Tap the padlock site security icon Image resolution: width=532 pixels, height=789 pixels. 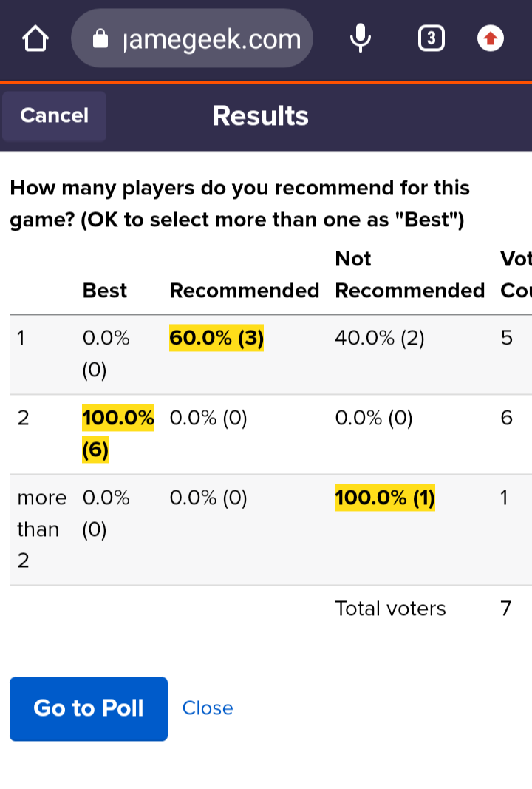[x=100, y=38]
